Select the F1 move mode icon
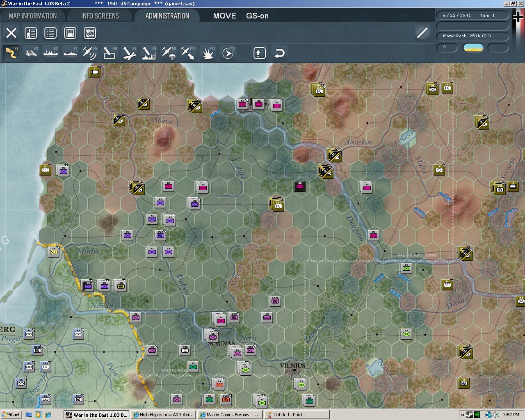Image resolution: width=525 pixels, height=420 pixels. coord(11,53)
